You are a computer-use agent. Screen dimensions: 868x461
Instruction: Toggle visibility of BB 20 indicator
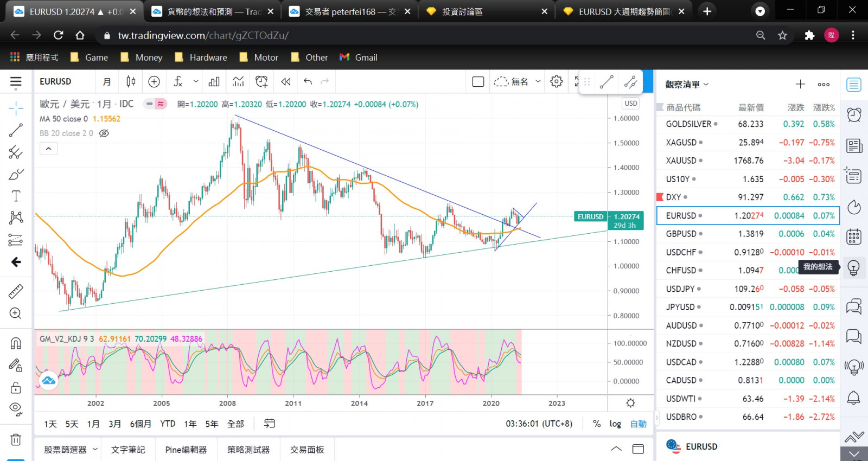coord(104,133)
